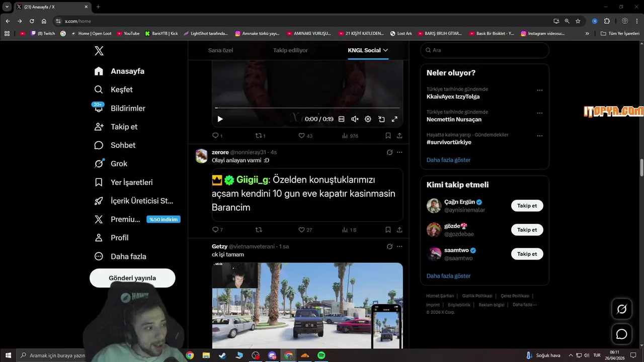Screen dimensions: 644x362
Task: Open more options for #survivortürkiye trend
Action: 539,136
